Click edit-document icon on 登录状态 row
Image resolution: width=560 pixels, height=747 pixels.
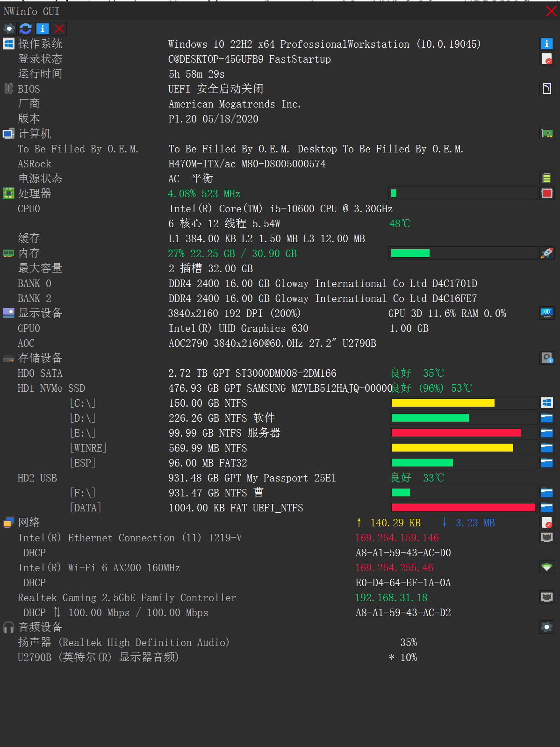click(547, 59)
